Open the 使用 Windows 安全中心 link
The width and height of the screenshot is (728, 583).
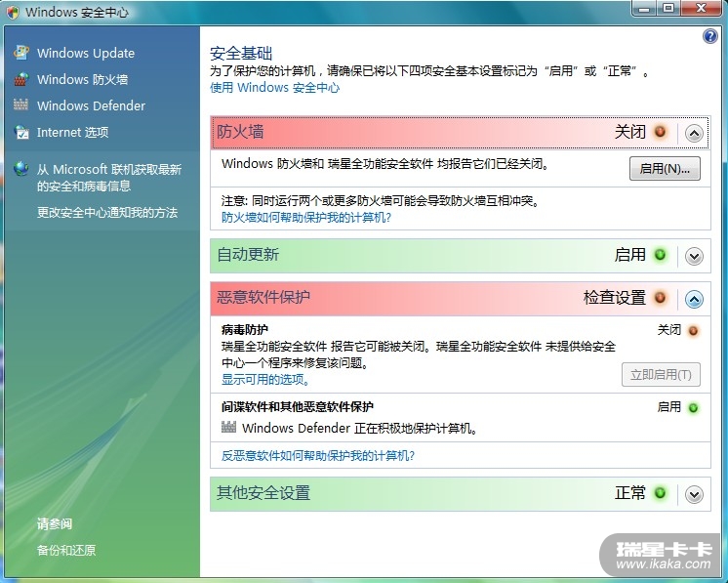point(275,88)
